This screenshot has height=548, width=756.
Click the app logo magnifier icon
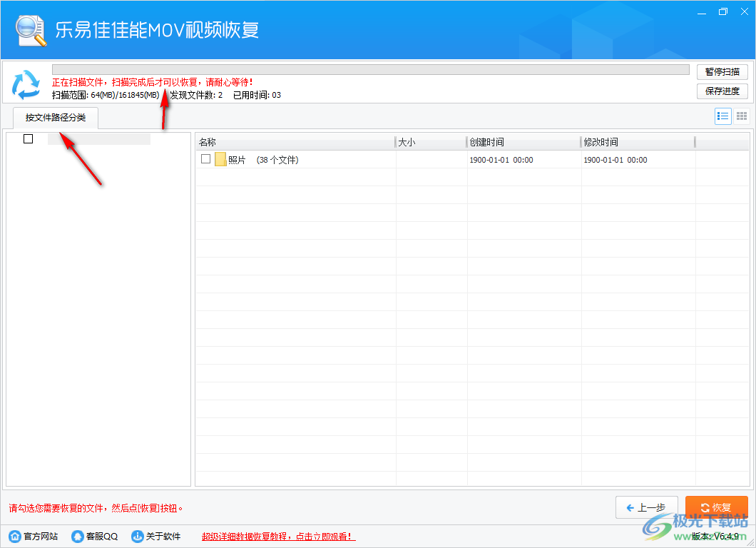31,31
